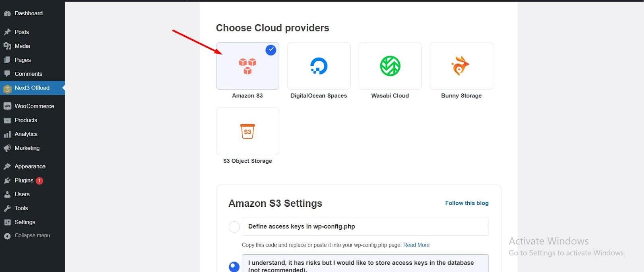
Task: Open the Next3 Offload menu item
Action: coord(33,88)
